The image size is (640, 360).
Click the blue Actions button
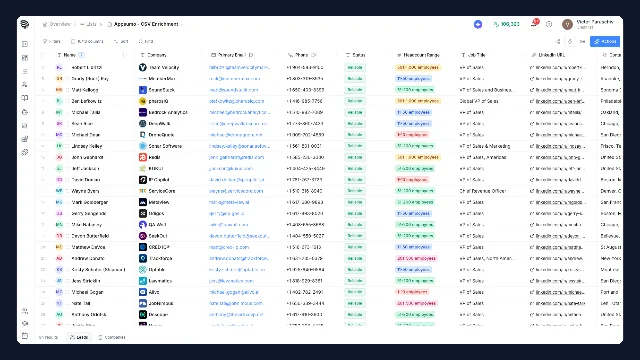click(x=605, y=41)
